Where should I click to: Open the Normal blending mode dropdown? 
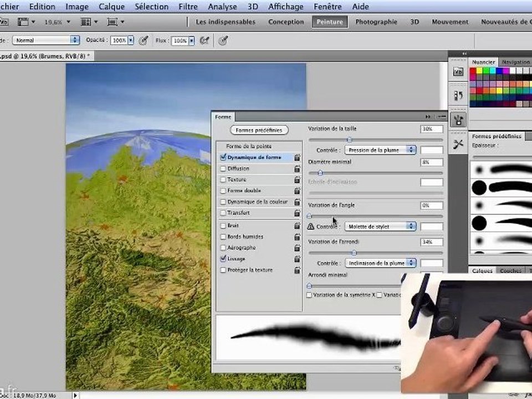point(46,40)
